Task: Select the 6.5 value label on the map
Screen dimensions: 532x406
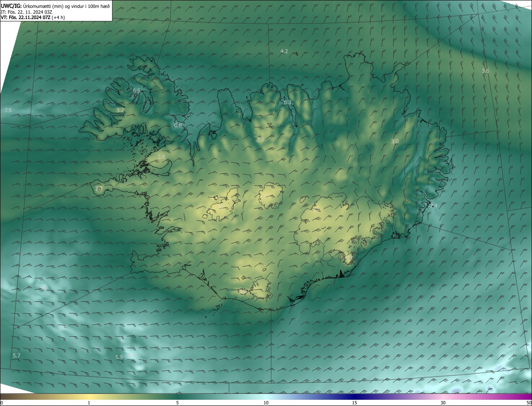Action: (136, 90)
